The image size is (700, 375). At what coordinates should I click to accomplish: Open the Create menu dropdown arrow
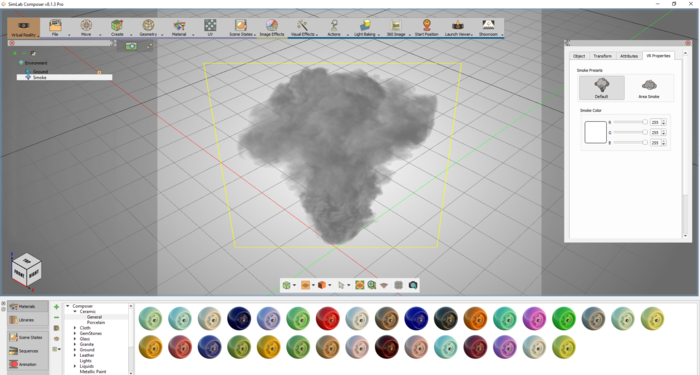coord(131,35)
